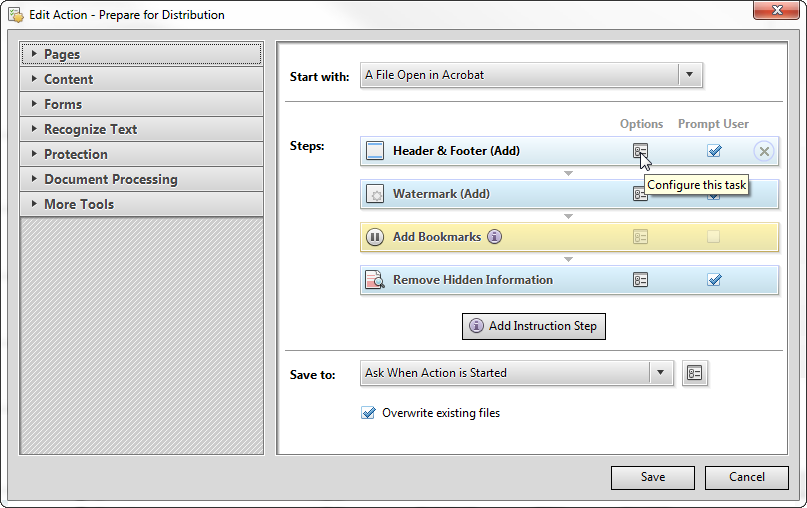Expand the Document Processing section
807x508 pixels.
(141, 179)
